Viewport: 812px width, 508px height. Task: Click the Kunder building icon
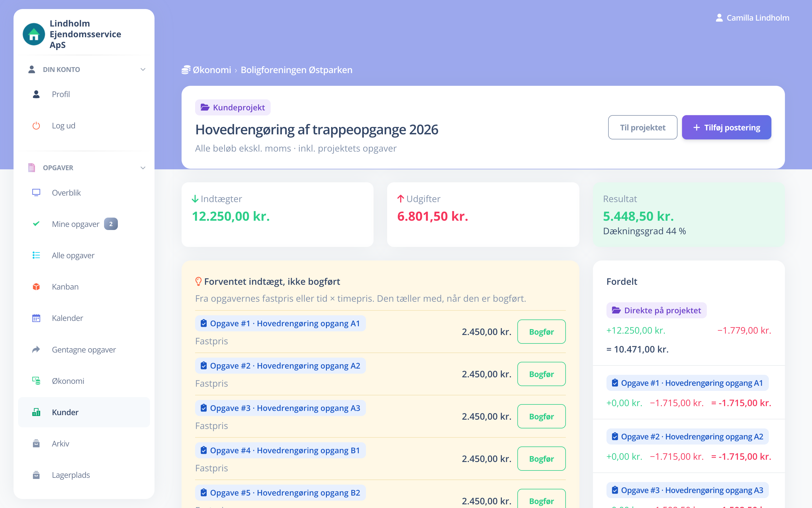tap(36, 412)
